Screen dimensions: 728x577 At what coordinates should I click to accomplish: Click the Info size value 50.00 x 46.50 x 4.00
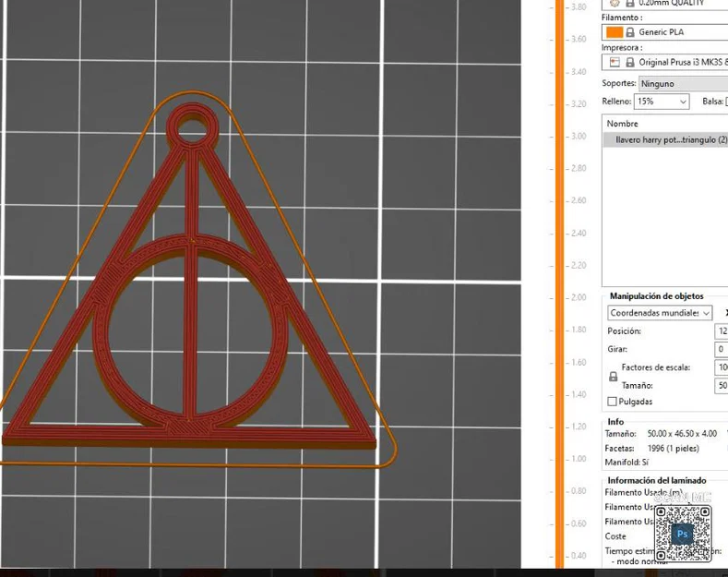[682, 434]
